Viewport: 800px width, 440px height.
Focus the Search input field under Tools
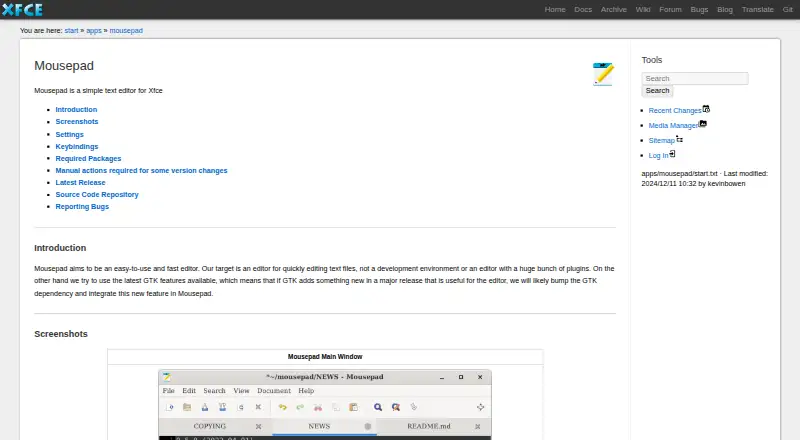click(695, 78)
